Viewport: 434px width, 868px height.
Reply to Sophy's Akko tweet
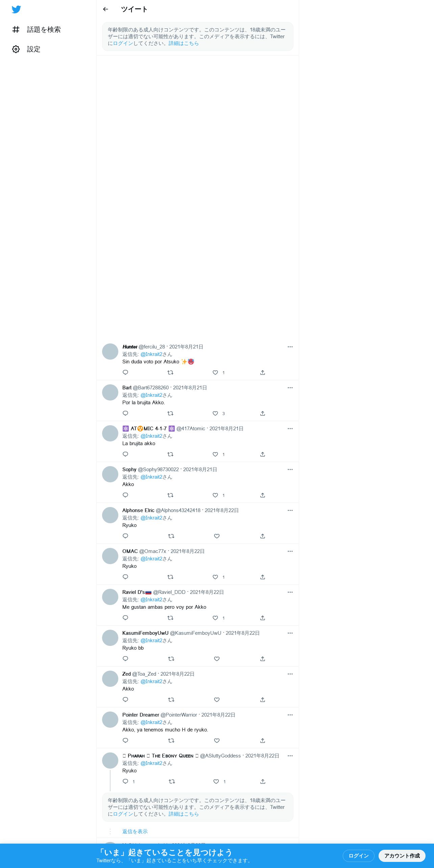[x=125, y=495]
